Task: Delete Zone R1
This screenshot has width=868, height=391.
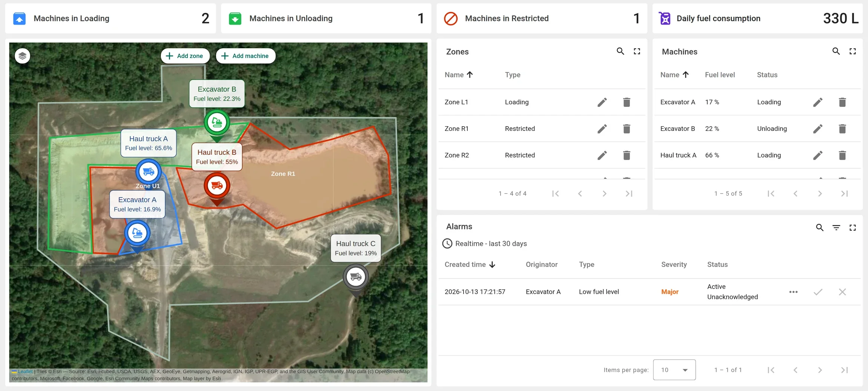Action: point(627,129)
